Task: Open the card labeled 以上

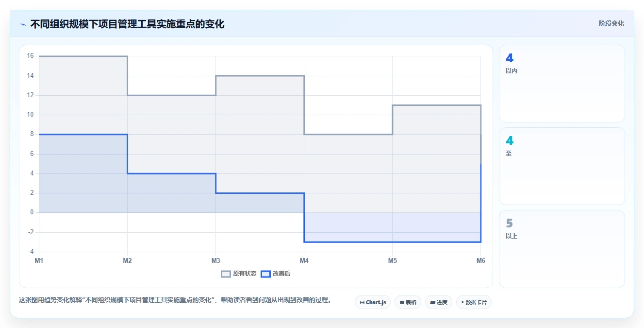Action: tap(561, 249)
